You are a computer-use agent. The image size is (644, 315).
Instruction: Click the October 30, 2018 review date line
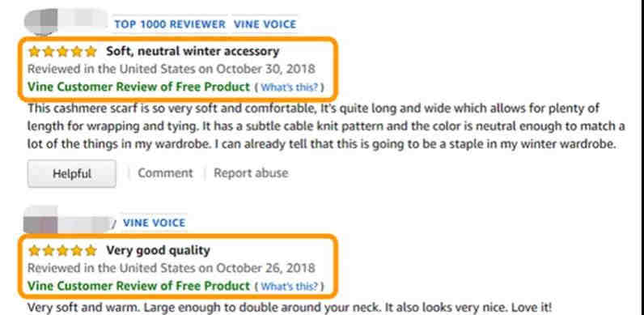click(x=172, y=69)
